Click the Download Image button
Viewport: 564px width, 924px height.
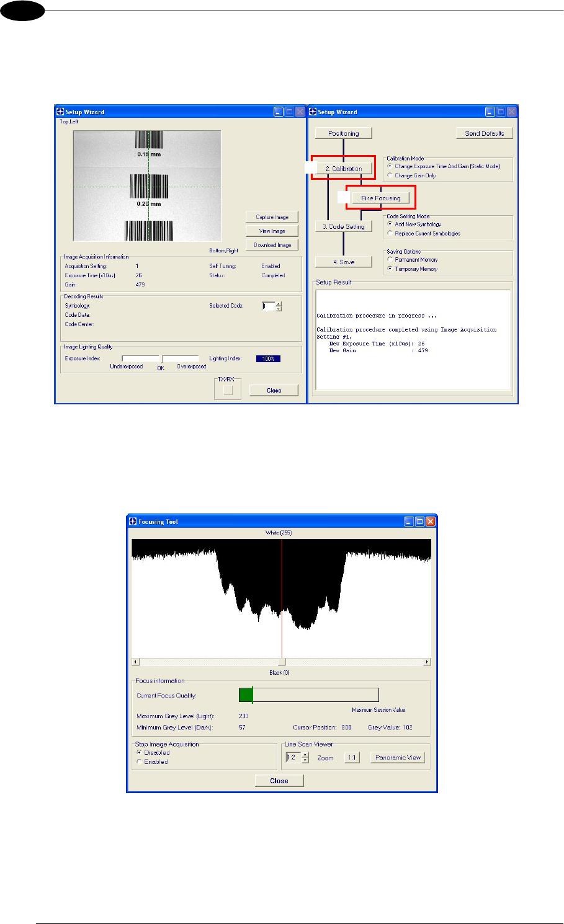click(272, 245)
